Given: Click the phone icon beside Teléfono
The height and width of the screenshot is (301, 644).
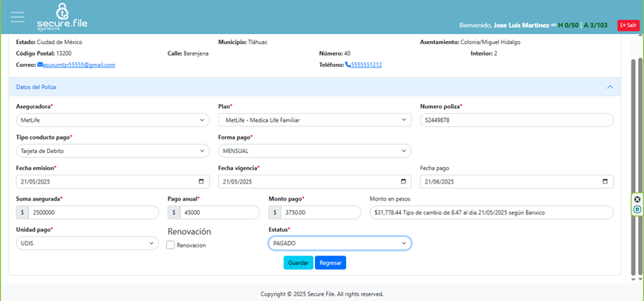Looking at the screenshot, I should (x=348, y=65).
